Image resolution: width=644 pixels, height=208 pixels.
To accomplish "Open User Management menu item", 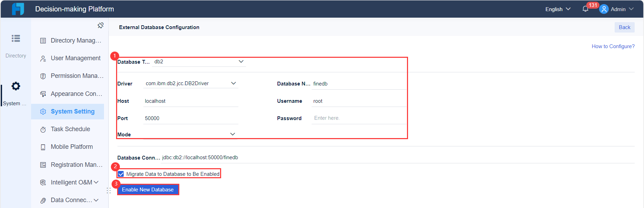I will pyautogui.click(x=75, y=58).
